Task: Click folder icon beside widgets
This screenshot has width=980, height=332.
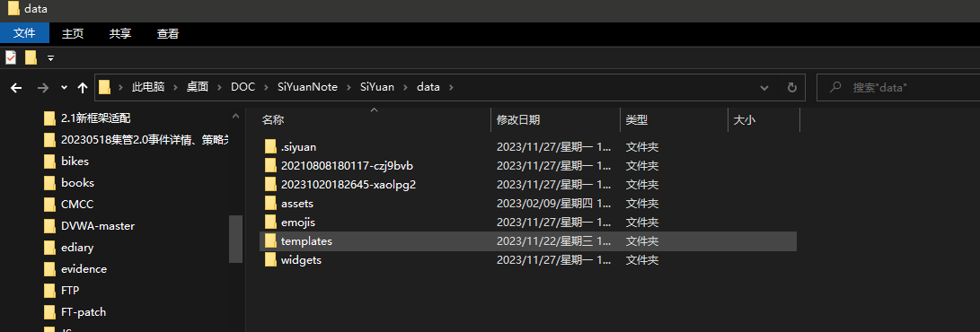Action: [x=270, y=259]
